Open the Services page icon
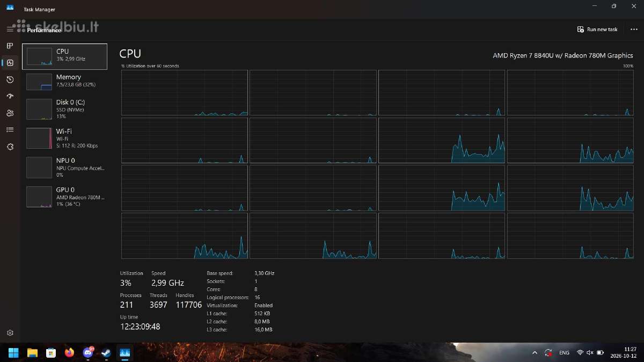Viewport: 644px width, 362px height. coord(10,147)
